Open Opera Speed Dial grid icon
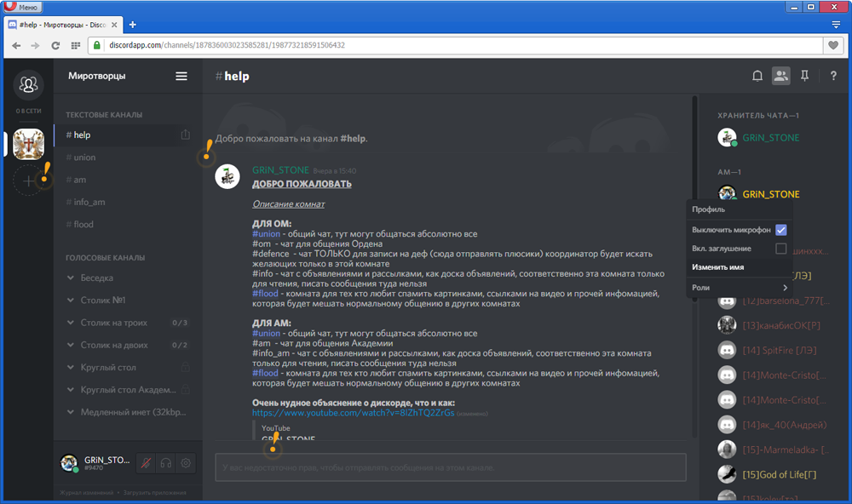Image resolution: width=852 pixels, height=504 pixels. tap(76, 46)
